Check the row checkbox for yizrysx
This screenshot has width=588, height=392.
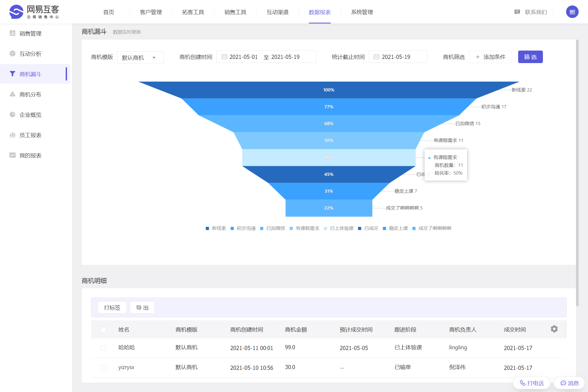(103, 368)
